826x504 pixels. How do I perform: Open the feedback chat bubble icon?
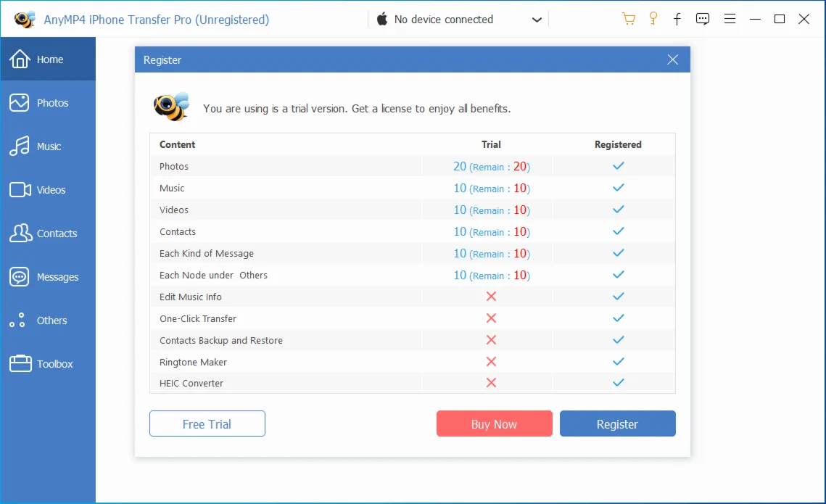tap(703, 20)
